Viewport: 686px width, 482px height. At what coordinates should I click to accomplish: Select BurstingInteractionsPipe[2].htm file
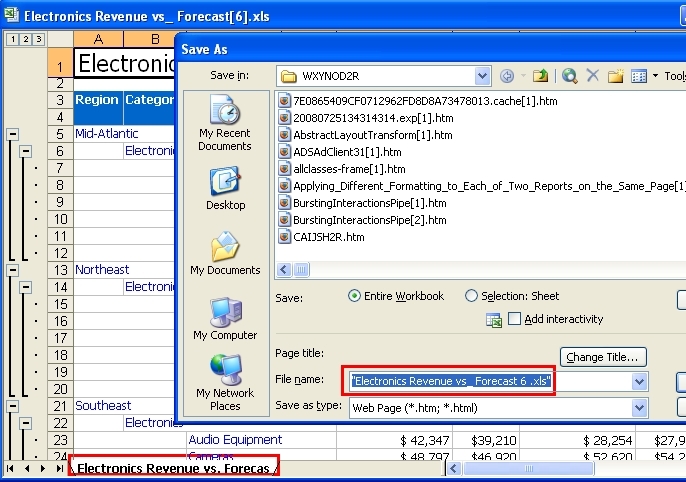point(363,220)
